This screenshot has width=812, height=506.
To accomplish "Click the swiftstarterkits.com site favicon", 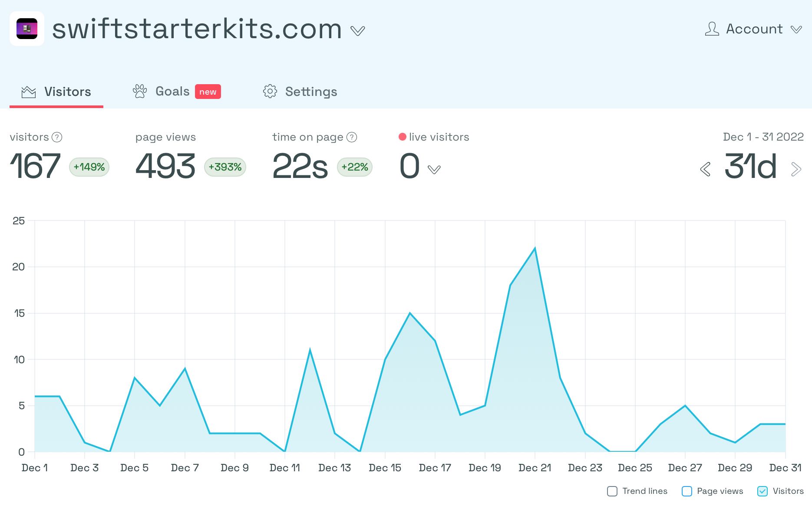I will 26,30.
